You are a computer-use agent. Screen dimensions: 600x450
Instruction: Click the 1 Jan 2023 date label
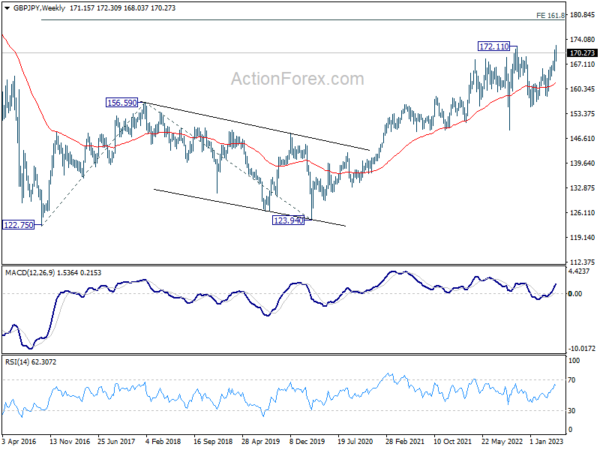tap(546, 441)
